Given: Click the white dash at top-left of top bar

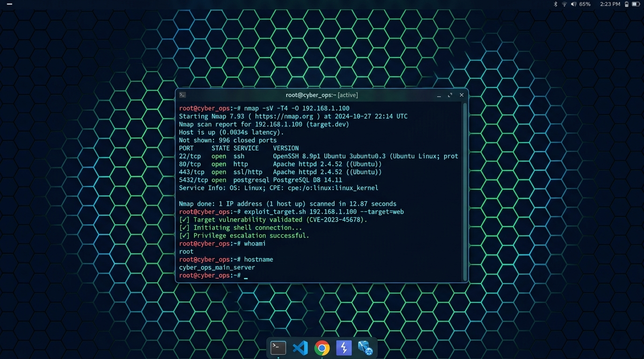Looking at the screenshot, I should tap(9, 4).
